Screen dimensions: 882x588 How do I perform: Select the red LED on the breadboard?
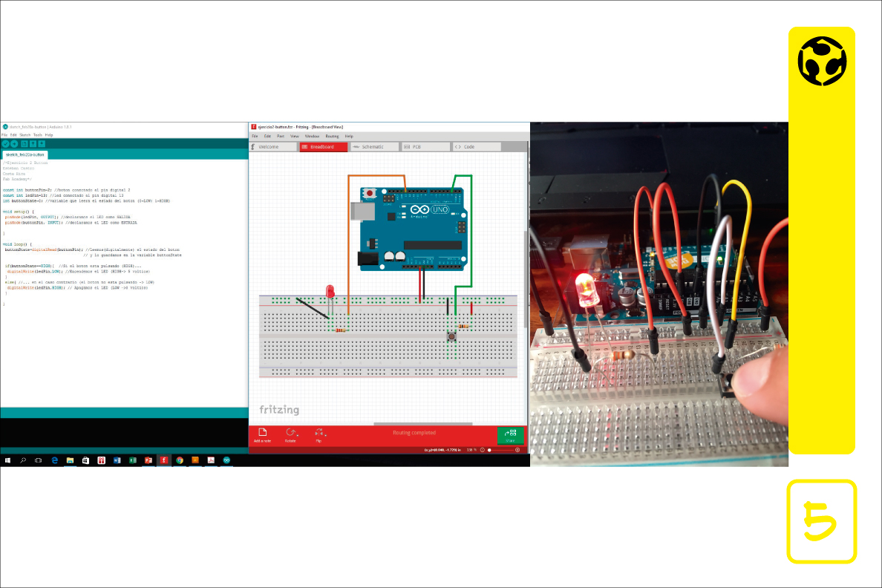coord(330,293)
